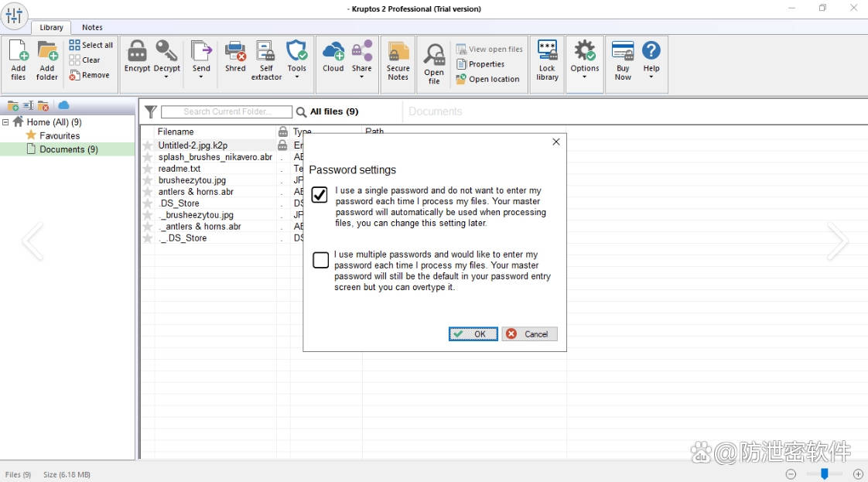
Task: Toggle favourite star for readme.txt
Action: pyautogui.click(x=148, y=169)
